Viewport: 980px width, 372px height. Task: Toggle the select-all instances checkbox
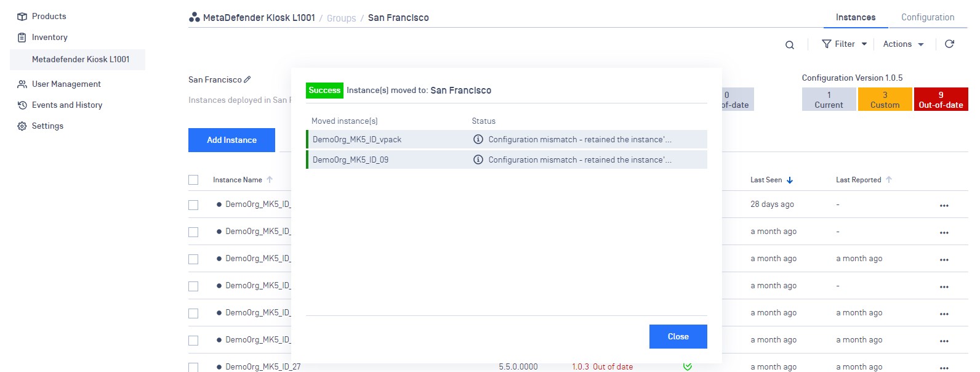click(193, 180)
